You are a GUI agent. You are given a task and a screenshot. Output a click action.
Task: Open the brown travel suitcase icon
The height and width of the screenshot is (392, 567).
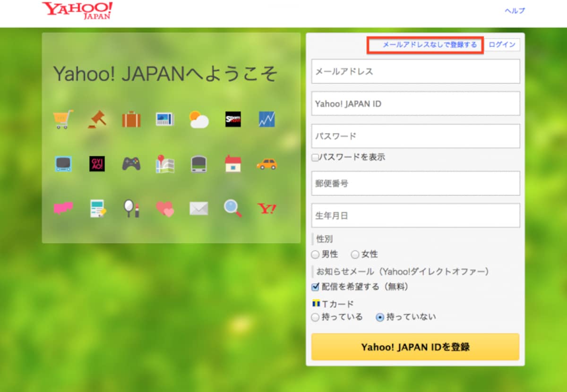(x=131, y=119)
